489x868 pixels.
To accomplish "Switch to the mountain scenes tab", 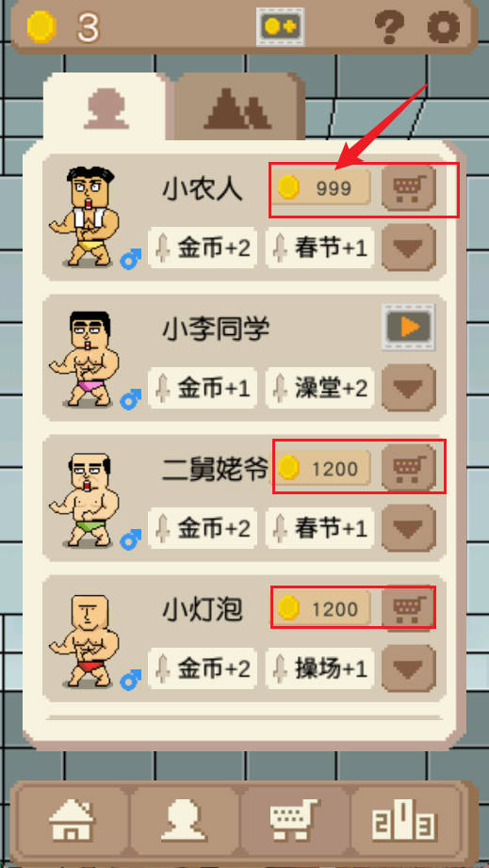I will click(x=239, y=107).
